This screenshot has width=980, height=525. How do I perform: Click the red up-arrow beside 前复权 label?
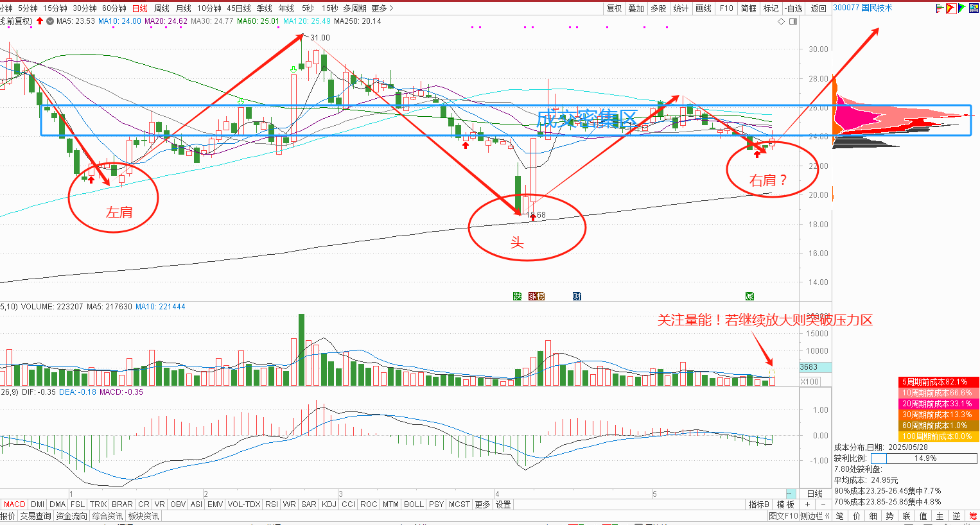[x=40, y=21]
